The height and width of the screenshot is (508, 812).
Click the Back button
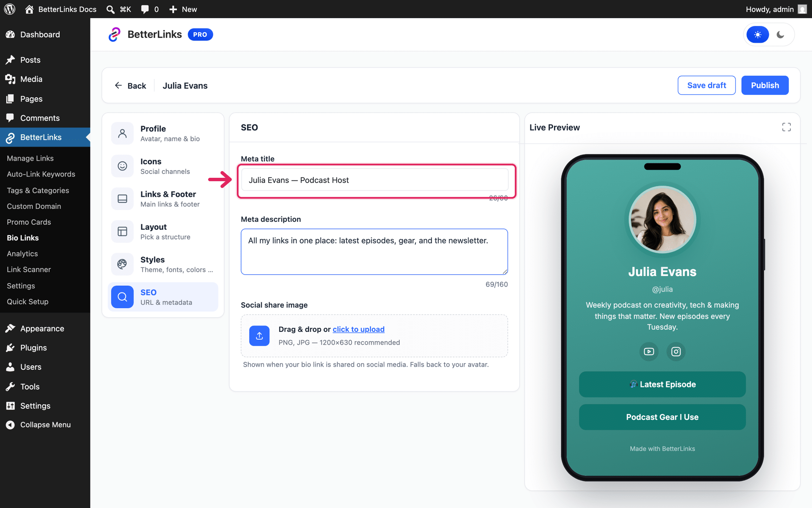click(x=130, y=86)
